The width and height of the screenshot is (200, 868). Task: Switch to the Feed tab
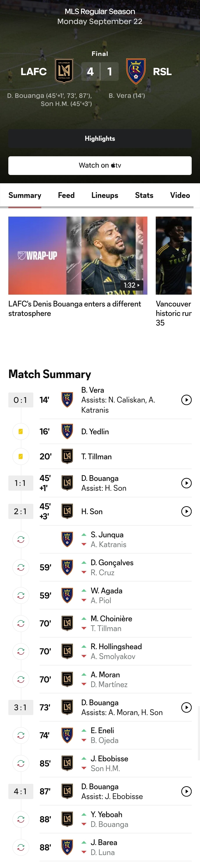tap(66, 195)
